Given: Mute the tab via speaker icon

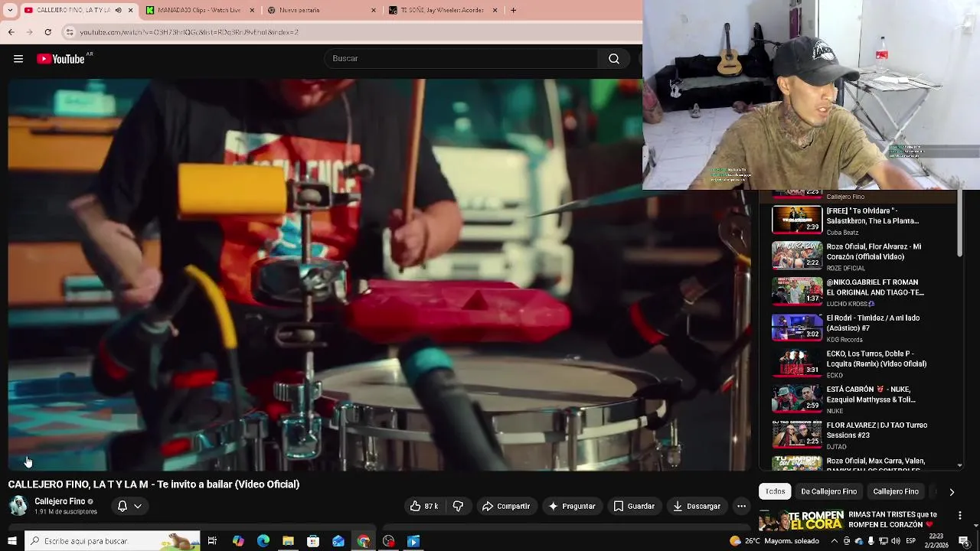Looking at the screenshot, I should (x=118, y=10).
